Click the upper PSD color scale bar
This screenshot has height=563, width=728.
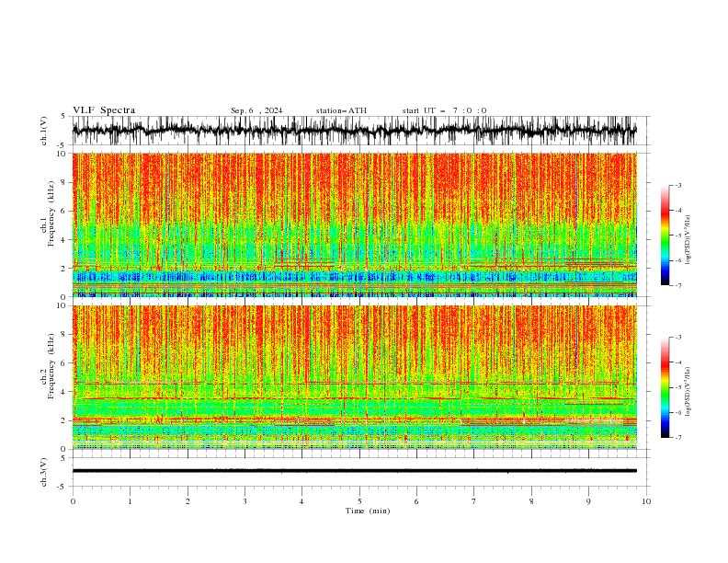tap(665, 236)
